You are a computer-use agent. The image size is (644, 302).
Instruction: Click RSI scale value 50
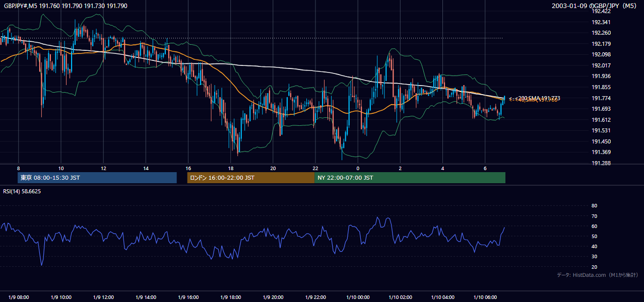594,236
